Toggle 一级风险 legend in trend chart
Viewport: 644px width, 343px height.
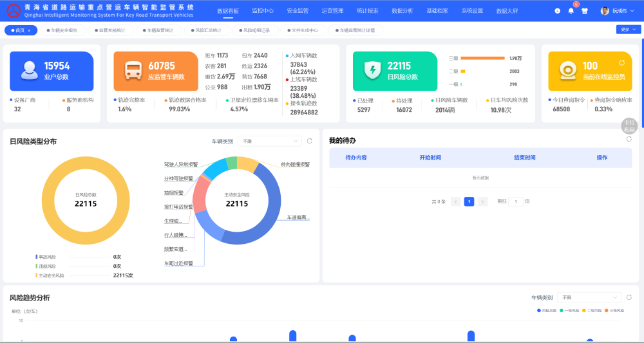570,311
